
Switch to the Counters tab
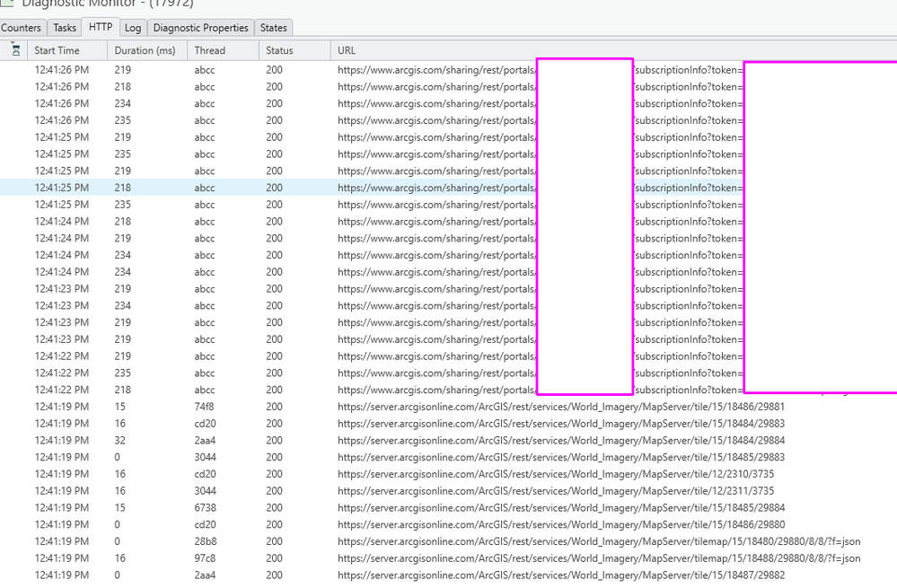click(22, 28)
